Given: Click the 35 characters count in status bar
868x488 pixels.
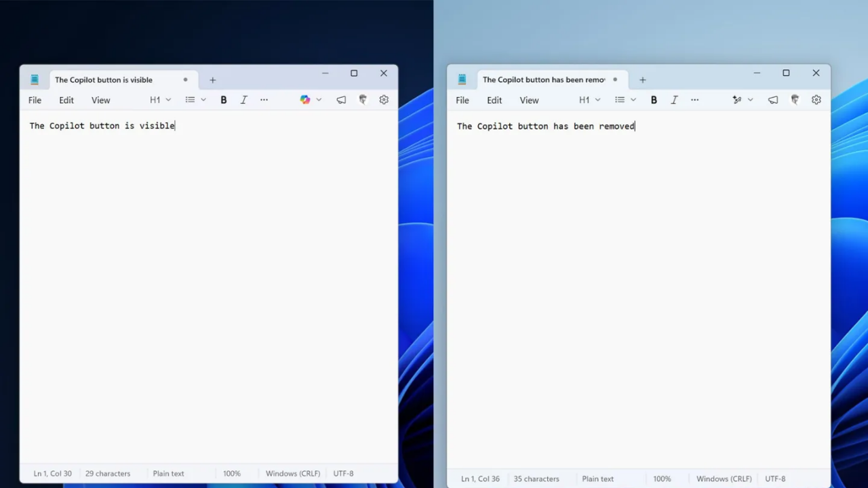Looking at the screenshot, I should (x=536, y=479).
